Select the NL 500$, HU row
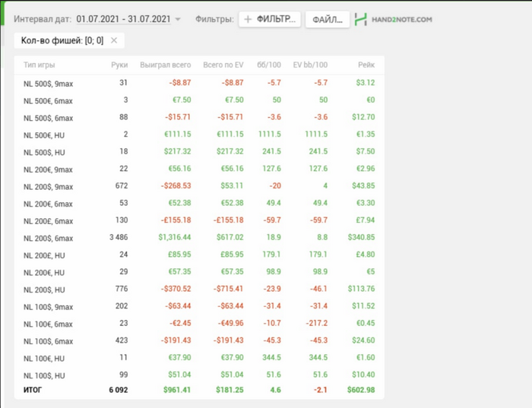532x408 pixels. pos(199,152)
